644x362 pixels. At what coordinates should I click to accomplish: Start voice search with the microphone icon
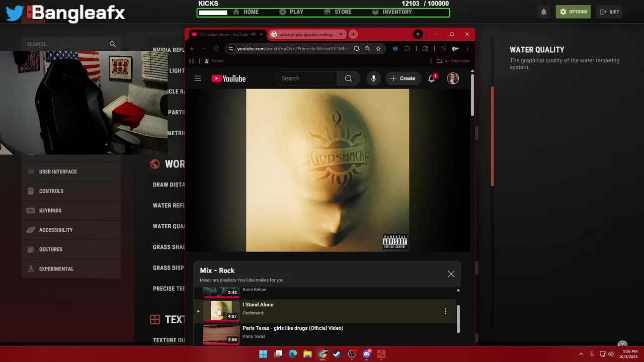pyautogui.click(x=373, y=78)
